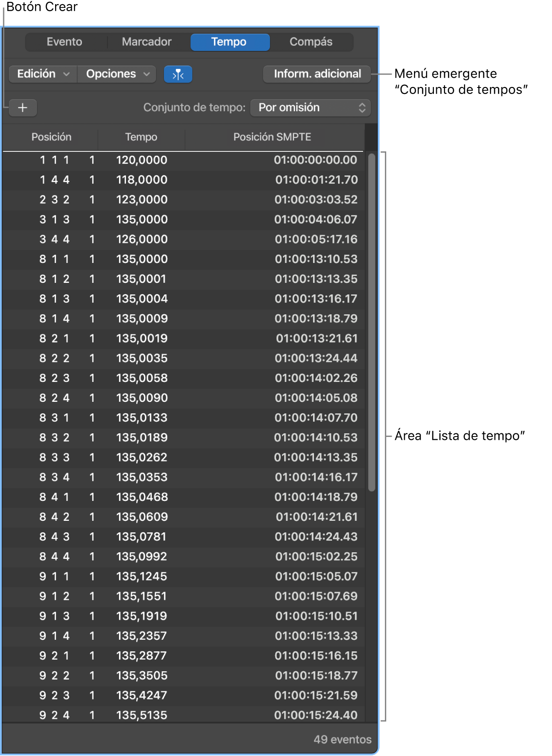
Task: Select the Tempo tab
Action: pyautogui.click(x=230, y=42)
